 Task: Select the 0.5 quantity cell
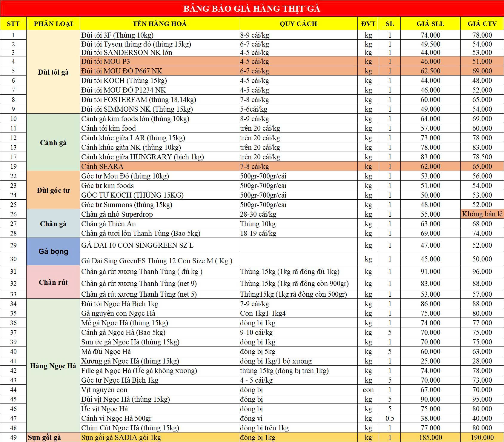pos(390,418)
